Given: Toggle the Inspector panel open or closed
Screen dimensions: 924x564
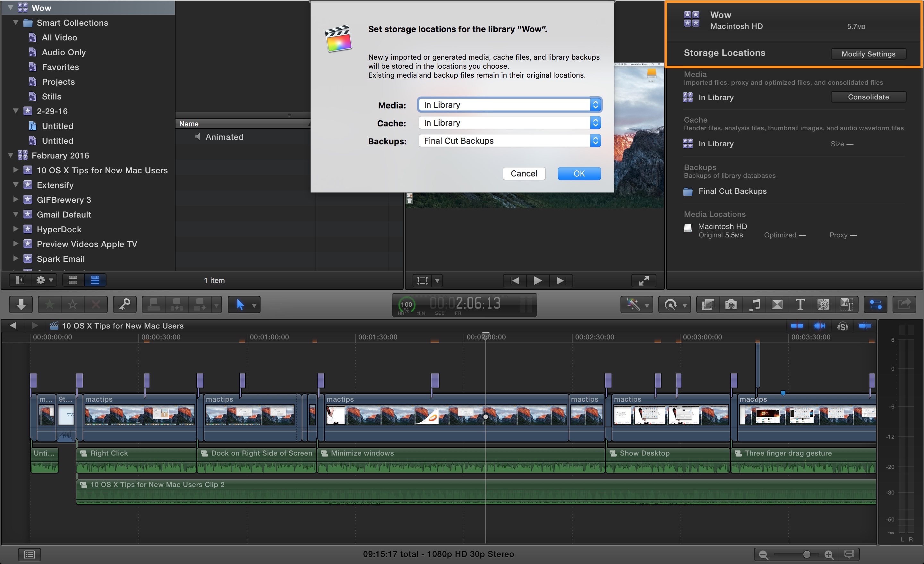Looking at the screenshot, I should pos(875,304).
